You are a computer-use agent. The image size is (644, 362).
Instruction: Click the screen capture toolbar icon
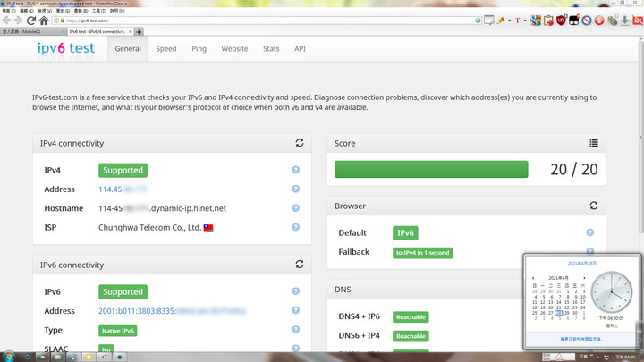point(488,20)
